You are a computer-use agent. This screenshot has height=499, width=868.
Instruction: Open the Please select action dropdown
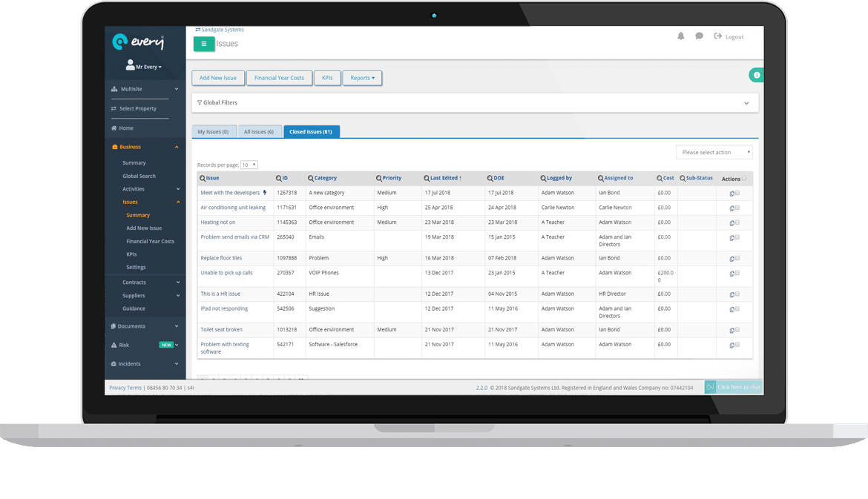[x=714, y=151]
